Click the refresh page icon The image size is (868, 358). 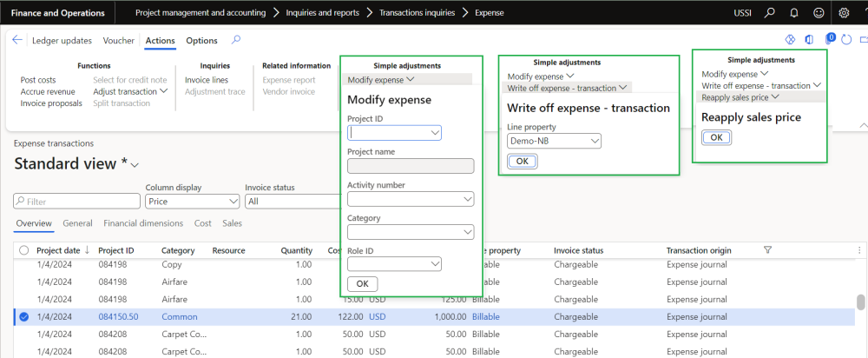click(846, 40)
